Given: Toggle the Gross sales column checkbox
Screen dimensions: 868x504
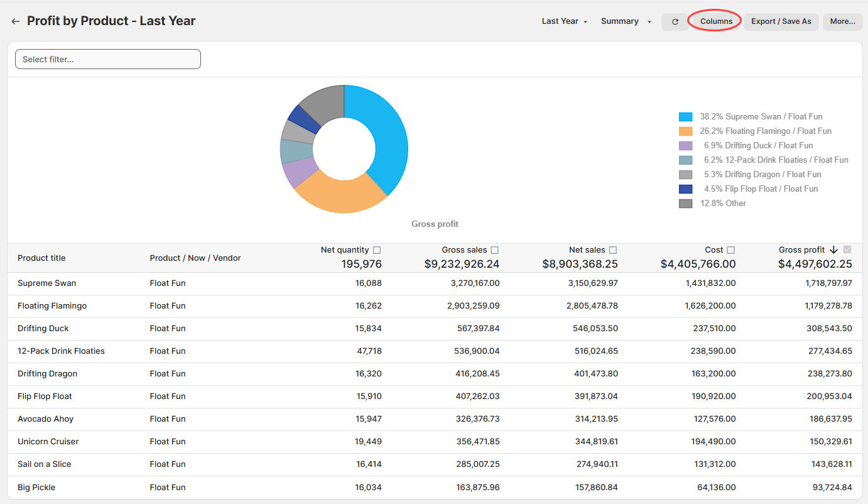Looking at the screenshot, I should pos(495,250).
